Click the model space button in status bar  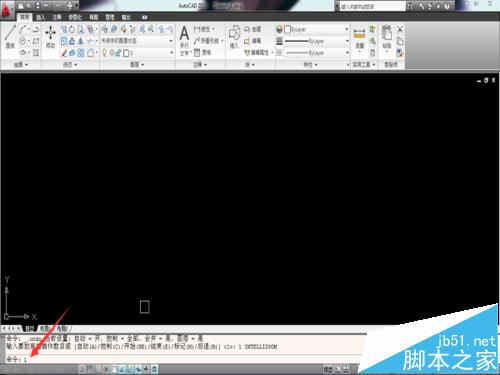328,369
